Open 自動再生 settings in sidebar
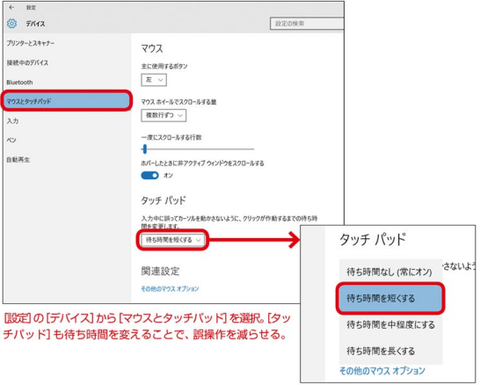The height and width of the screenshot is (385, 480). click(18, 160)
